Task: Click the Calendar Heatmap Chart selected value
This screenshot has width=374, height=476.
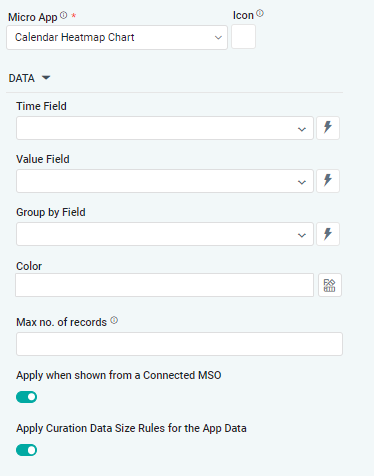Action: pos(75,37)
